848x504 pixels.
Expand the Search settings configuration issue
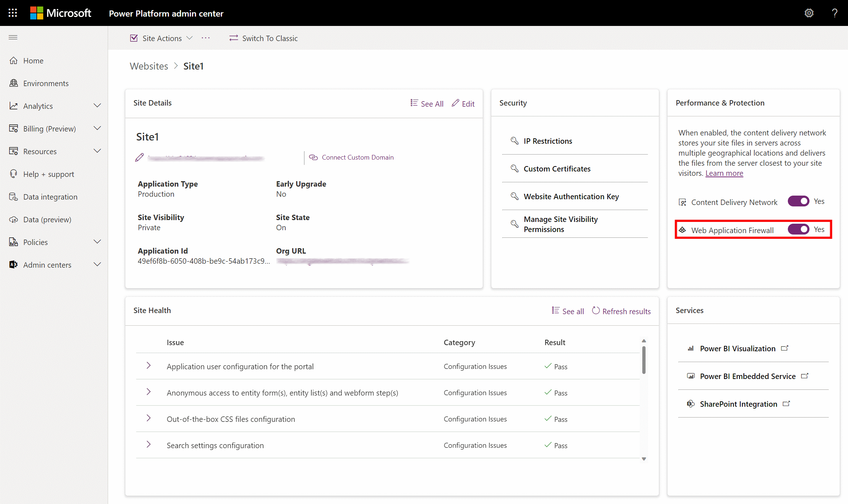point(148,445)
